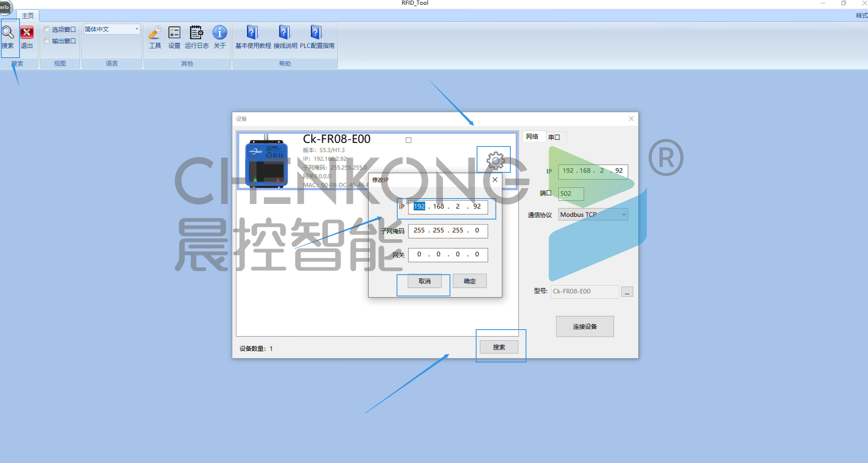868x463 pixels.
Task: Click the model browse button
Action: [x=627, y=292]
